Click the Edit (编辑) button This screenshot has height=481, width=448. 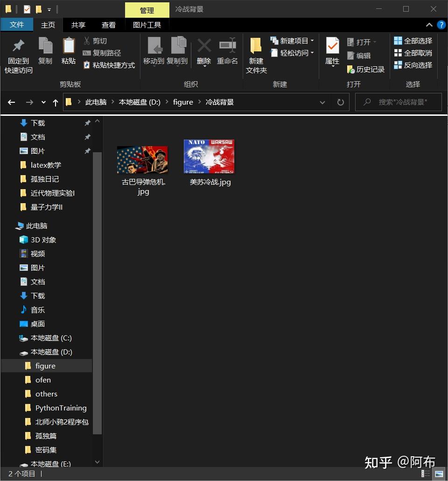(359, 56)
